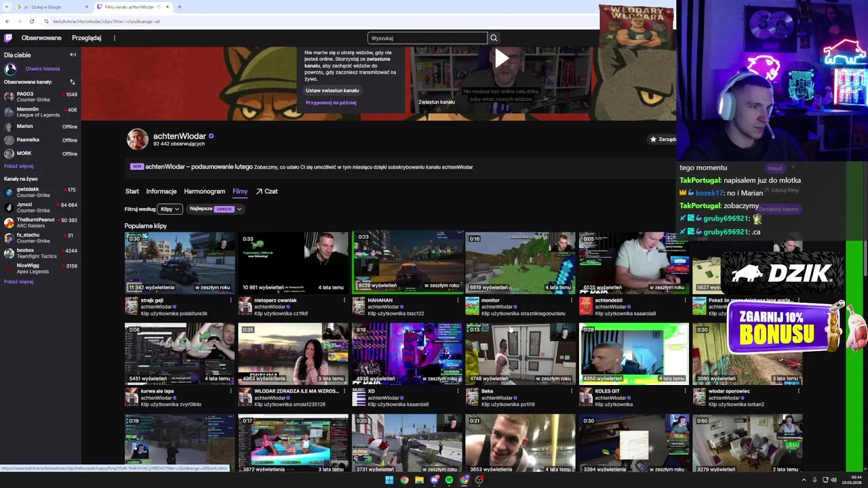868x488 pixels.
Task: Open the KOLES GIT clip thumbnail
Action: pyautogui.click(x=633, y=354)
